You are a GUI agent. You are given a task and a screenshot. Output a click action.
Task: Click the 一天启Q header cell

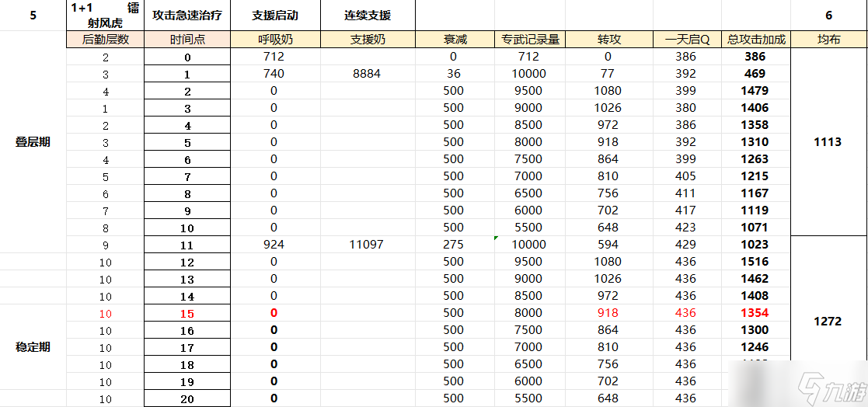click(686, 40)
